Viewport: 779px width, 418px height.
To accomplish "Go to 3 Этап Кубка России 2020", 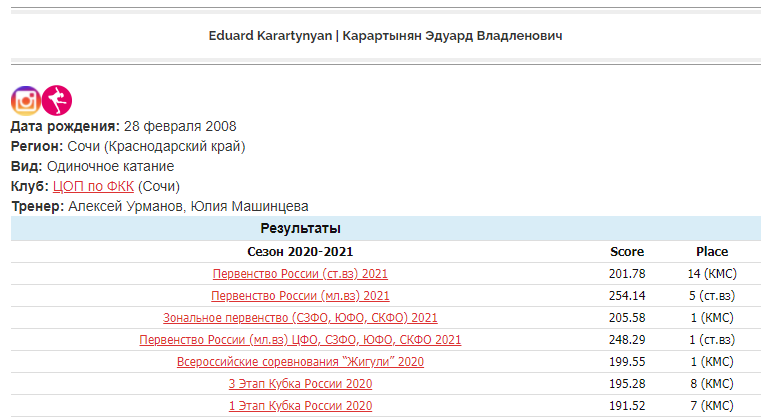I will tap(300, 383).
